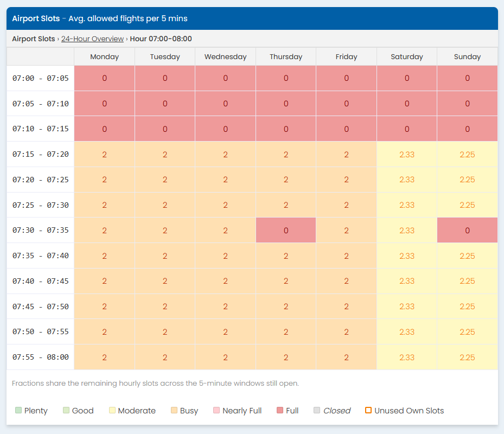The height and width of the screenshot is (434, 504).
Task: Select Monday 07:55 - 08:00 slot cell
Action: point(104,358)
